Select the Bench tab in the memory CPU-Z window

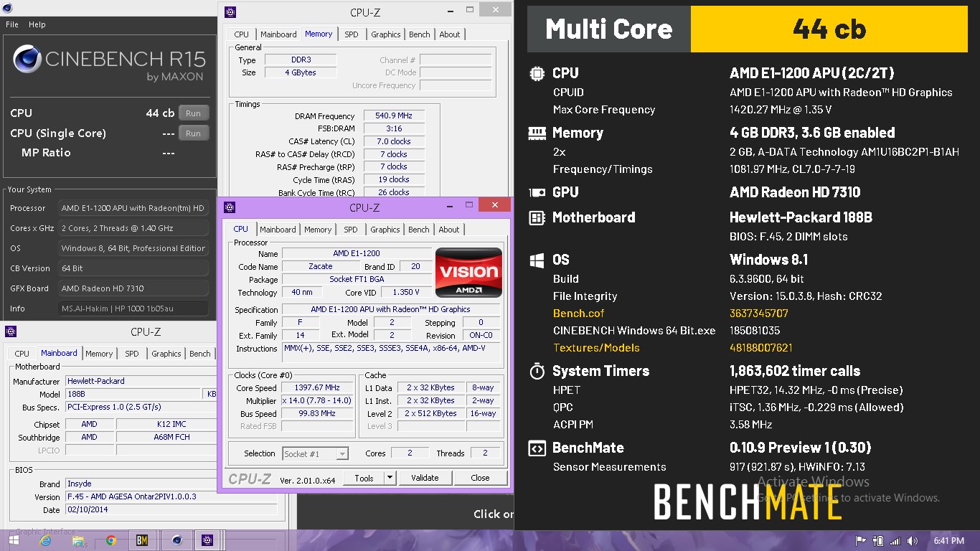[x=420, y=34]
